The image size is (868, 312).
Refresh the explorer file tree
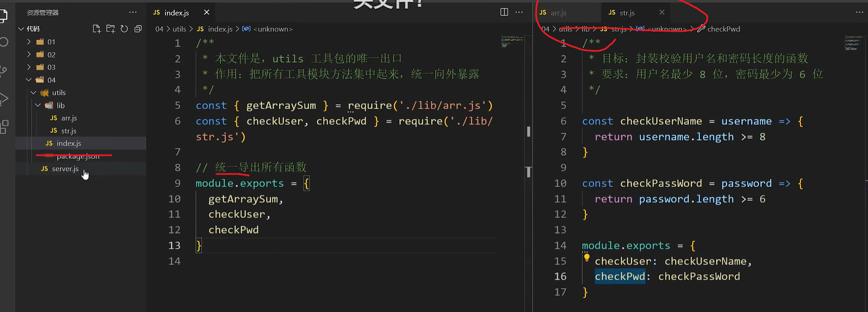(x=124, y=29)
